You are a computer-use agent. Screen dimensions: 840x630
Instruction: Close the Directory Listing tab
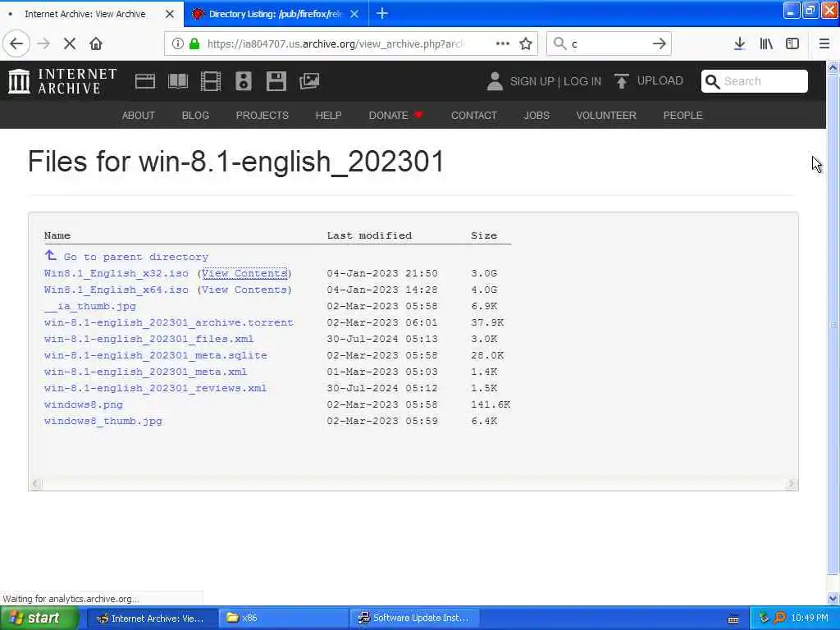click(x=354, y=14)
